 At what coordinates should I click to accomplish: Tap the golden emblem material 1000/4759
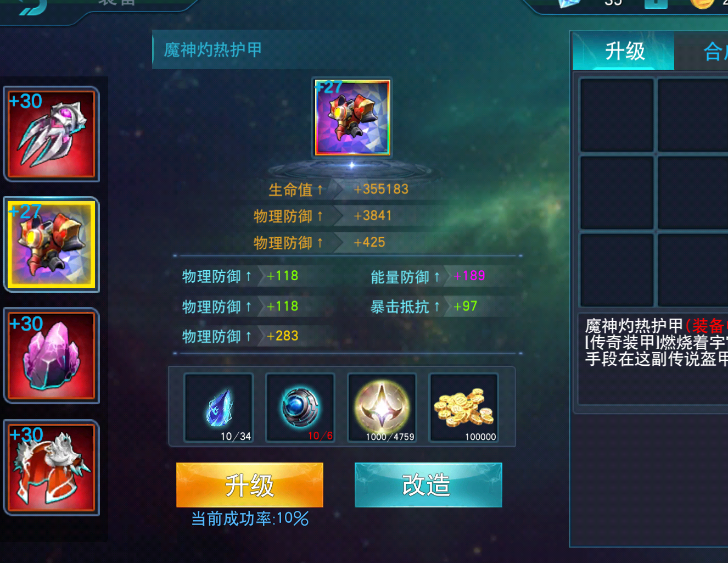(382, 408)
